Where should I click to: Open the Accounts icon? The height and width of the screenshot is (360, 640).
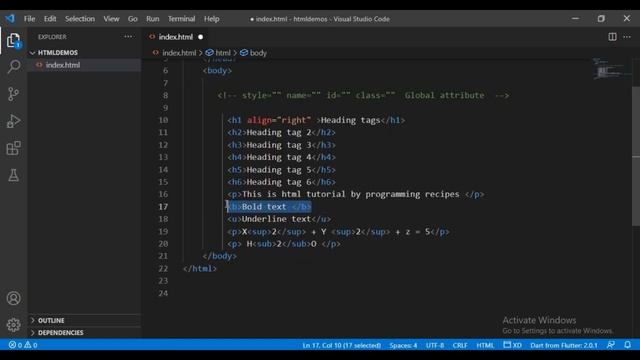pyautogui.click(x=13, y=298)
